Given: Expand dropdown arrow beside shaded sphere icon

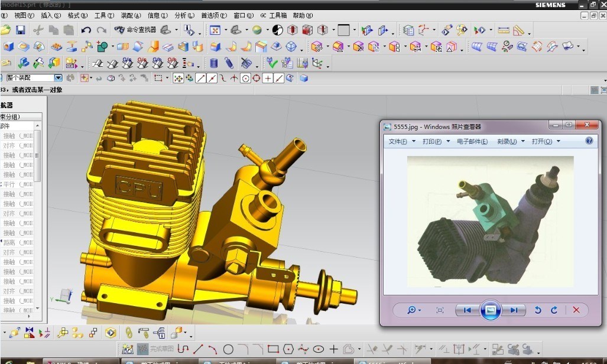Looking at the screenshot, I should (x=267, y=30).
